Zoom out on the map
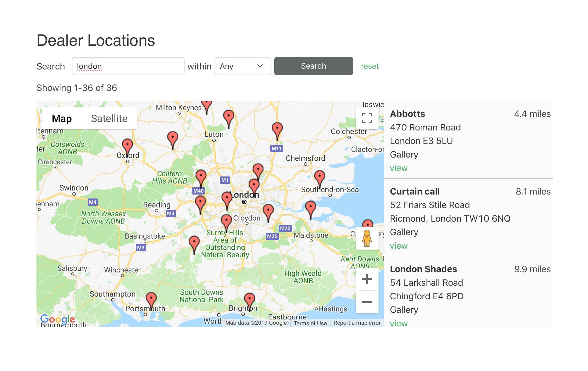The width and height of the screenshot is (588, 371). [x=367, y=302]
